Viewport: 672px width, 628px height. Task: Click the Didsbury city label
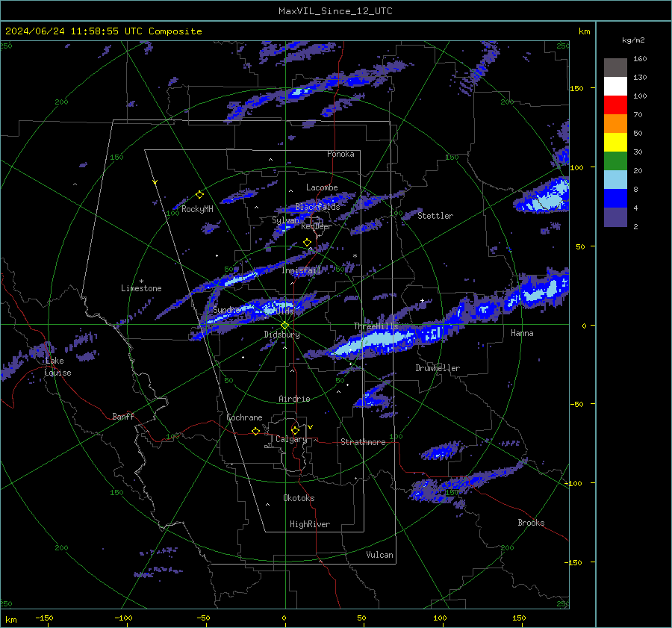pos(281,335)
